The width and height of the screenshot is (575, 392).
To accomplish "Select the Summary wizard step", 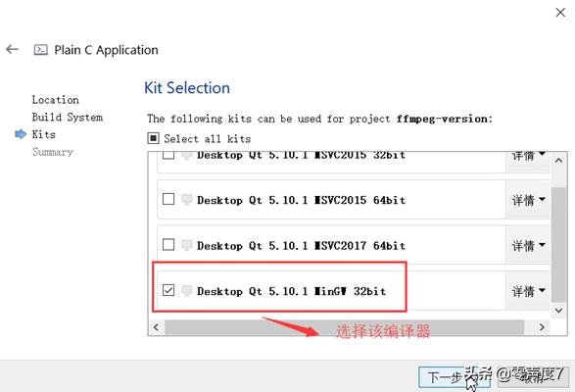I will click(53, 152).
